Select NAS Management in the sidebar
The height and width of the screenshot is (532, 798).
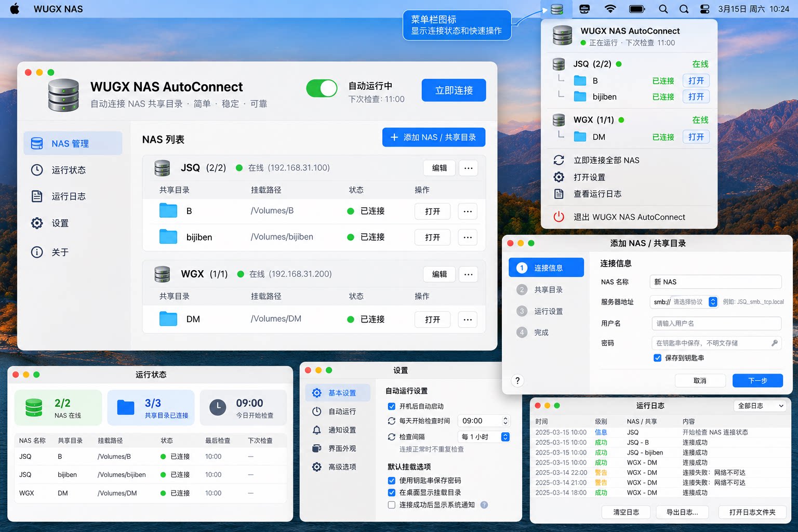73,143
